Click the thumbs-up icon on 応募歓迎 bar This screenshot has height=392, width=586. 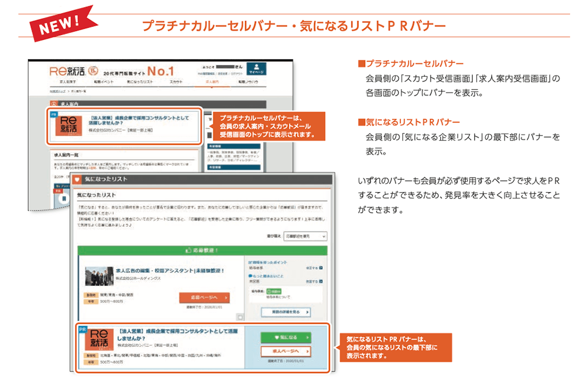tap(188, 250)
